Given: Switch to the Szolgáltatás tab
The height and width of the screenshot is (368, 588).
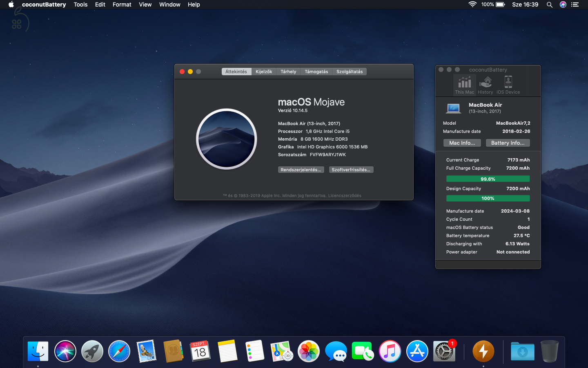Looking at the screenshot, I should [x=350, y=72].
